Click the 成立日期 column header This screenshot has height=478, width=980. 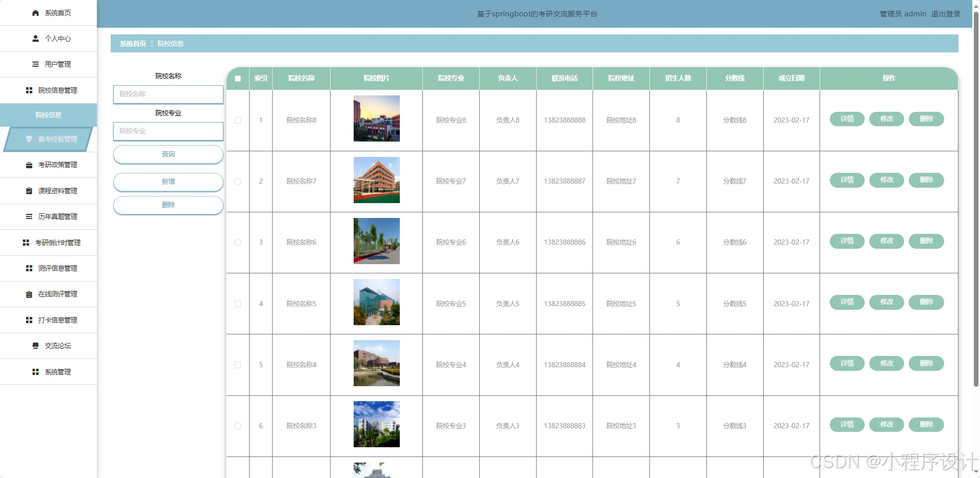(791, 78)
